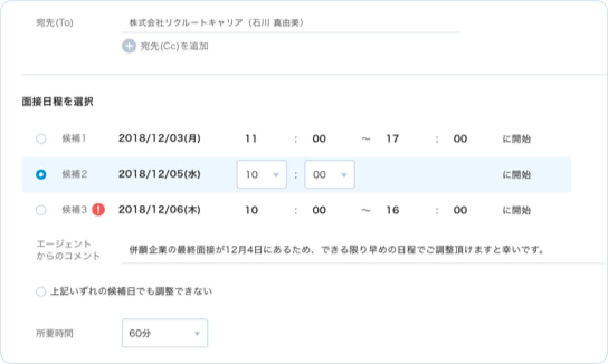This screenshot has height=364, width=608.
Task: Click the end hour 17 for 候補1
Action: (x=392, y=139)
